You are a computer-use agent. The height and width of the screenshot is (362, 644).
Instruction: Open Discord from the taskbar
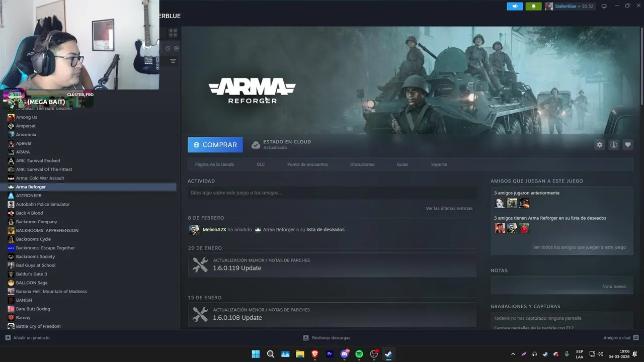click(345, 354)
